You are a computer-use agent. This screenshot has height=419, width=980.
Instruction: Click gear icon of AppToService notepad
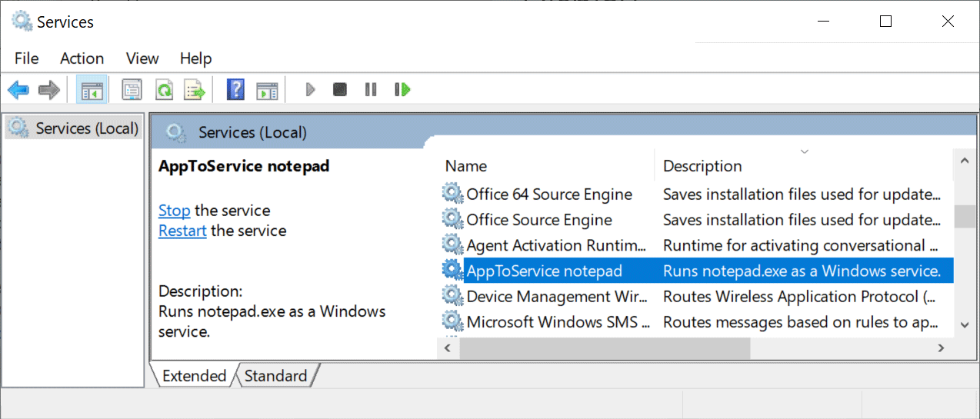coord(452,270)
